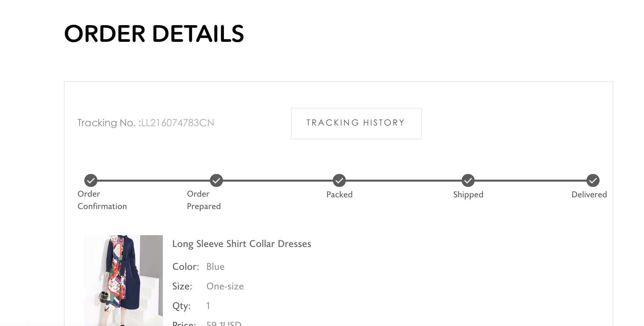Click the Order Confirmation label

(x=102, y=200)
